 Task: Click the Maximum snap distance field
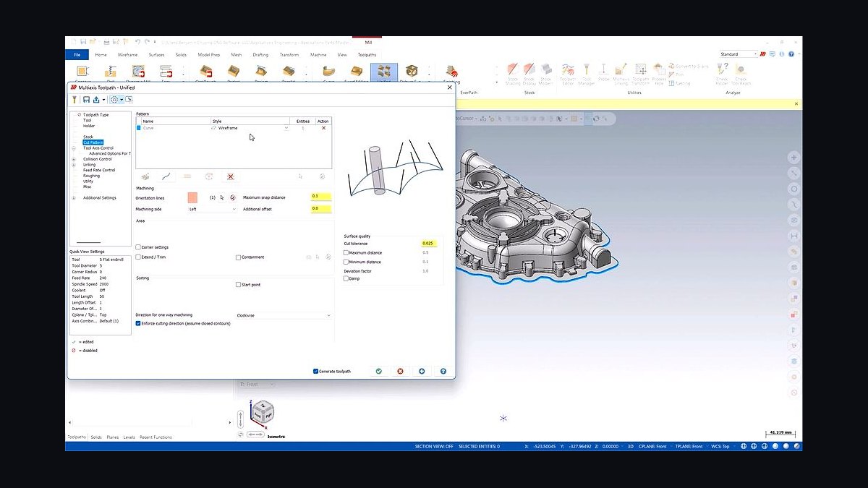pos(321,196)
